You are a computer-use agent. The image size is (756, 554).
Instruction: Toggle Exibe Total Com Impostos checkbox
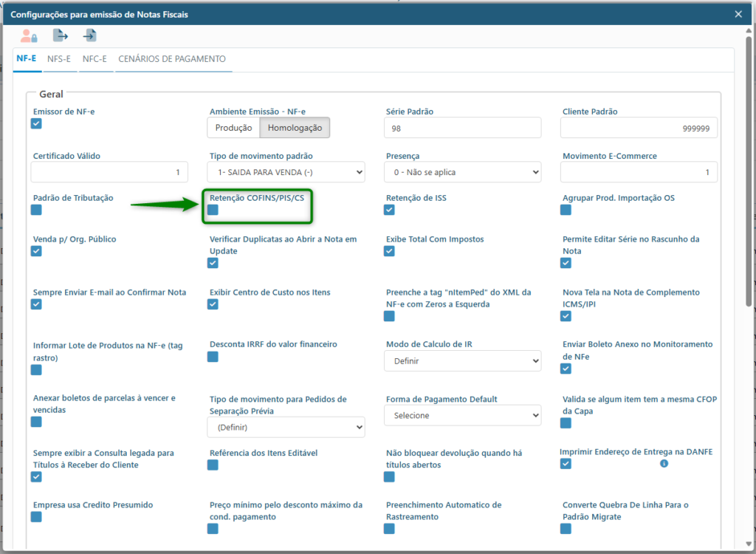click(389, 251)
